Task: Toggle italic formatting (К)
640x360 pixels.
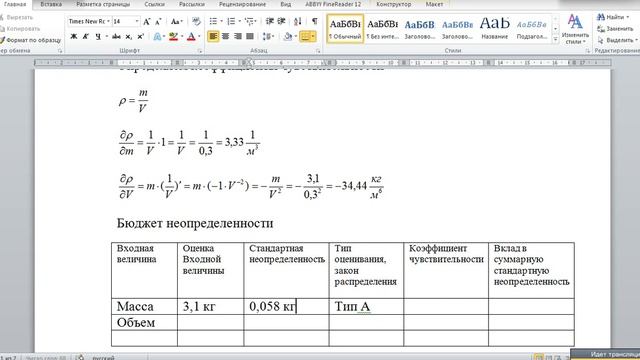Action: [x=86, y=37]
